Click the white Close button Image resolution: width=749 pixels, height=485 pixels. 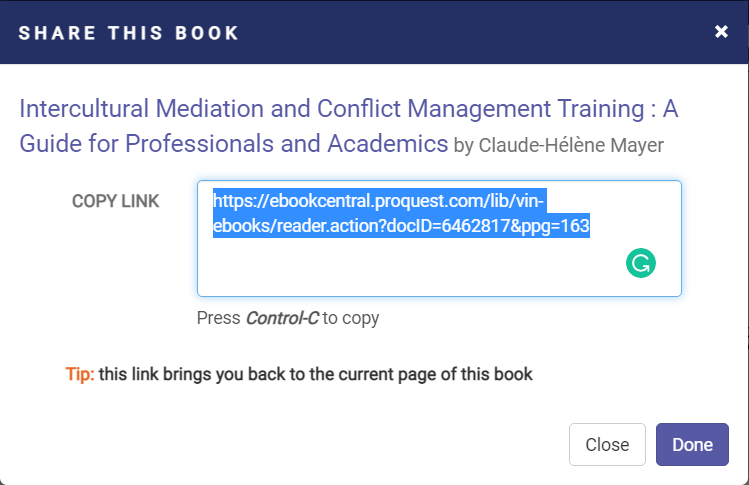[x=607, y=445]
